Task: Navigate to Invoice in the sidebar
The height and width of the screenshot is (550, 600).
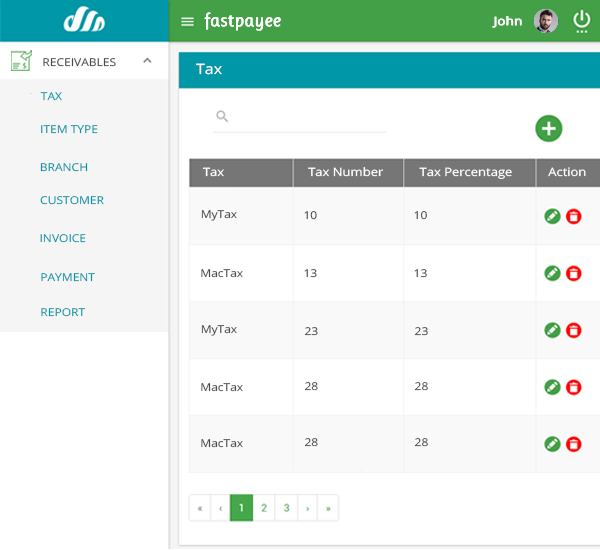Action: tap(63, 238)
